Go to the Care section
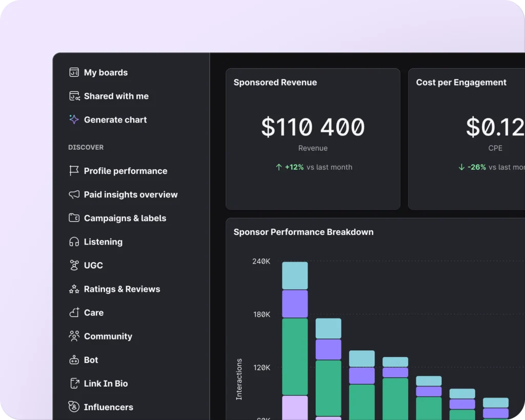 [93, 312]
